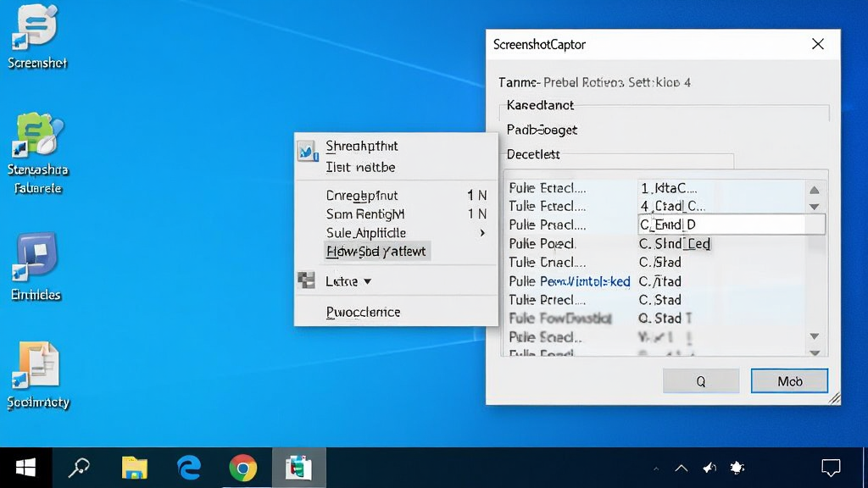Launch Microsoft Edge from the taskbar

pyautogui.click(x=189, y=468)
